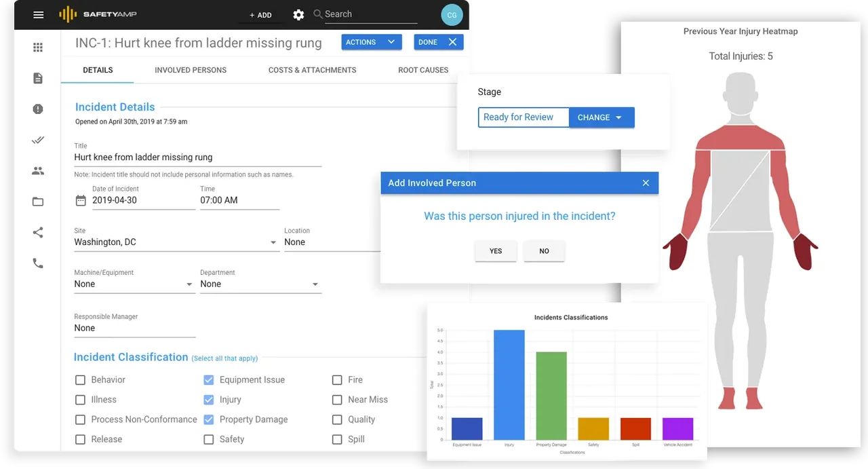Select the blue Injury bar in chart
The height and width of the screenshot is (469, 868).
509,385
